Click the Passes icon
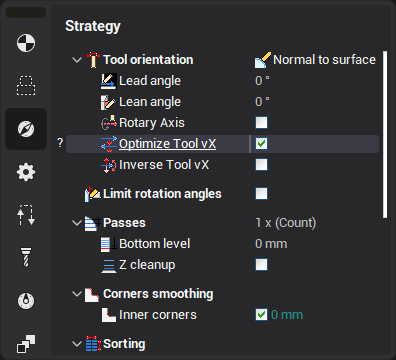This screenshot has width=396, height=360. click(x=93, y=223)
